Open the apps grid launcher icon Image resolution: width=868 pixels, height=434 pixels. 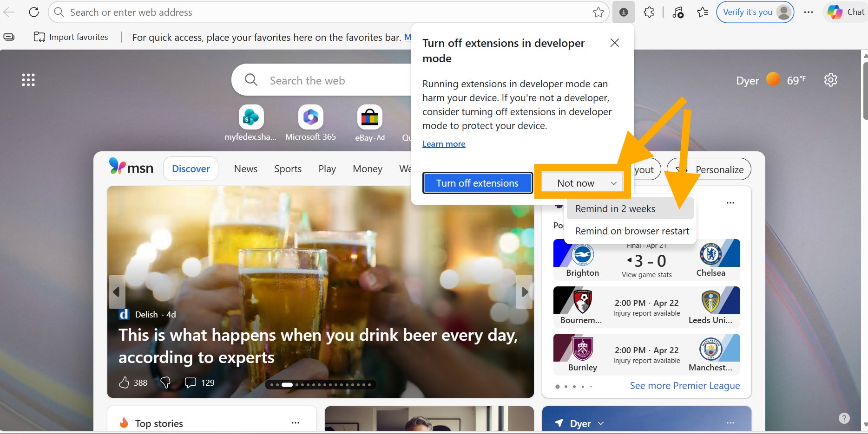click(28, 80)
